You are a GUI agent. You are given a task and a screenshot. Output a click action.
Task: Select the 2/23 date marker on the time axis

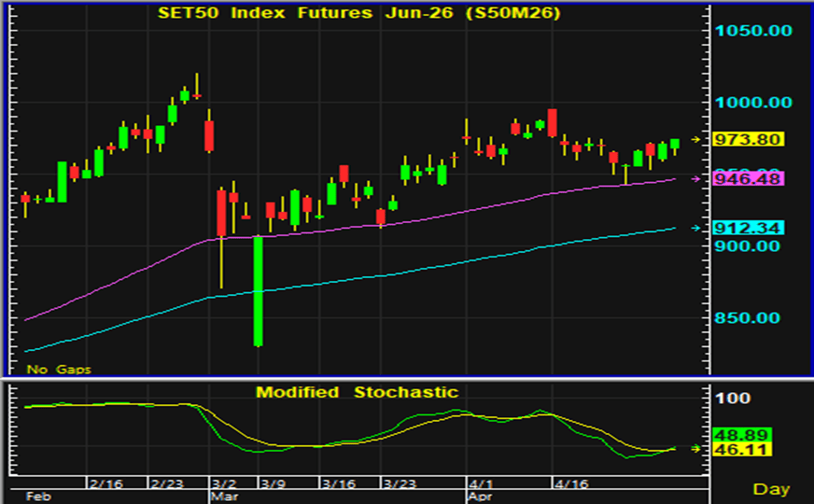(167, 483)
